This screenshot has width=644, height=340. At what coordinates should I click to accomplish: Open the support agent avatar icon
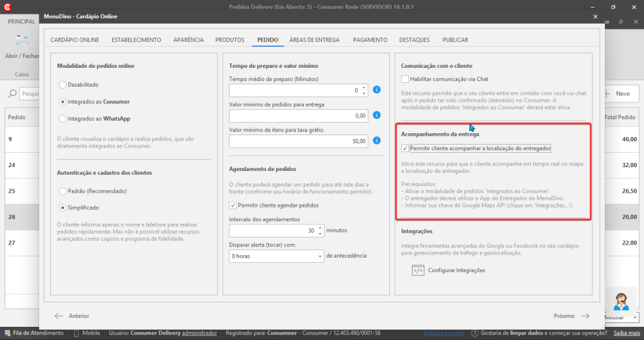pyautogui.click(x=621, y=302)
